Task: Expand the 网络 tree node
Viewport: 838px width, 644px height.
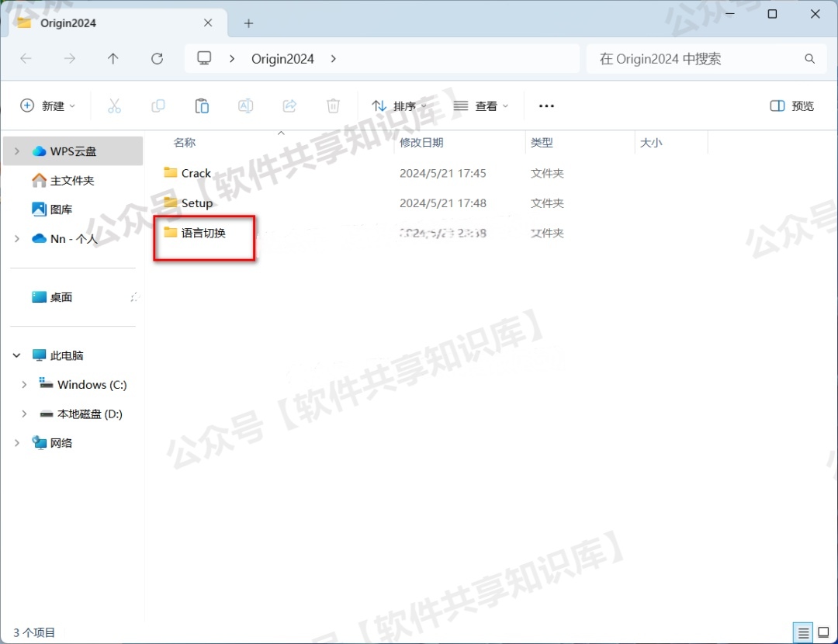Action: pos(16,442)
